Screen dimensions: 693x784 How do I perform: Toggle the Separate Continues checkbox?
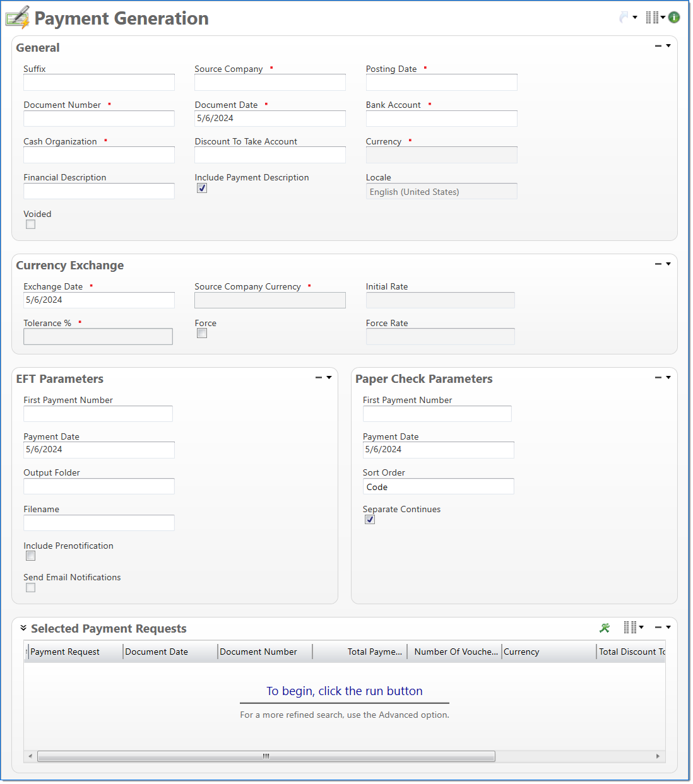(x=370, y=520)
